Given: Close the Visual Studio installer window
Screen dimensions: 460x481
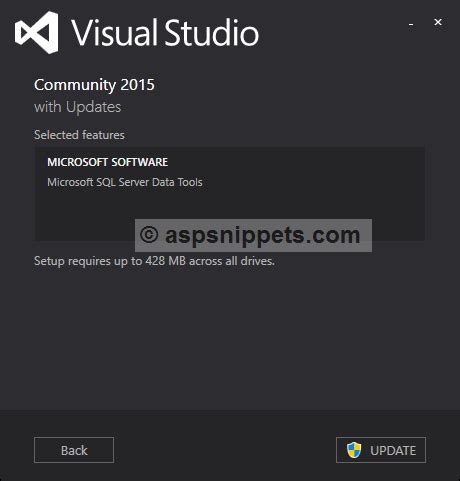Looking at the screenshot, I should (438, 22).
